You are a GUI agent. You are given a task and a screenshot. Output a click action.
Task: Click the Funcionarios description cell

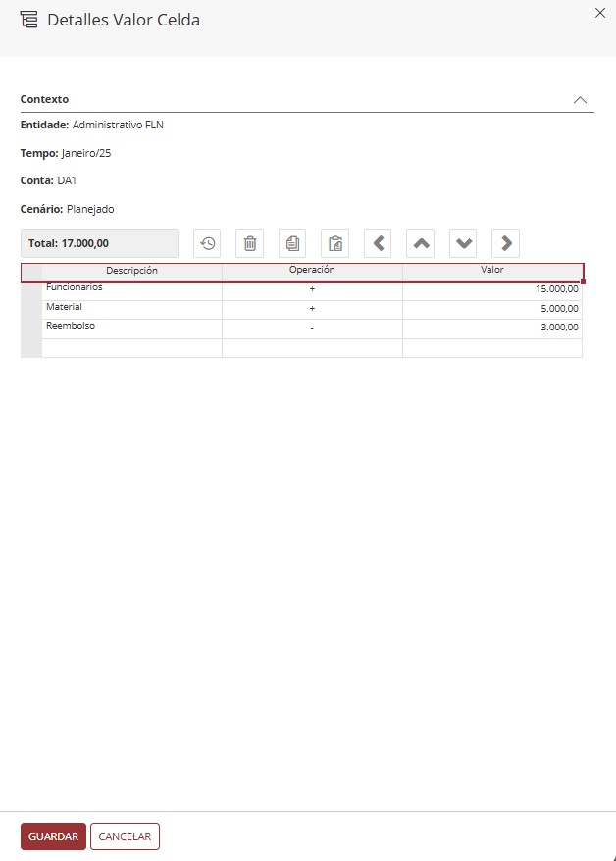(131, 290)
